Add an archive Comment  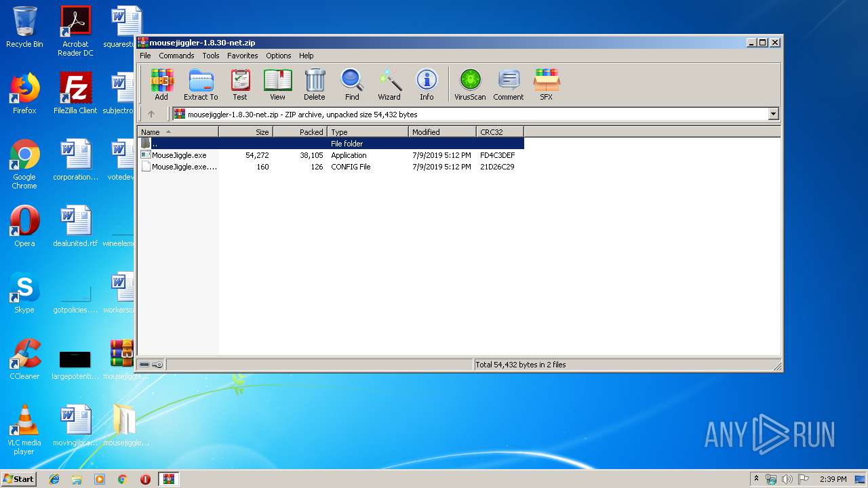509,85
